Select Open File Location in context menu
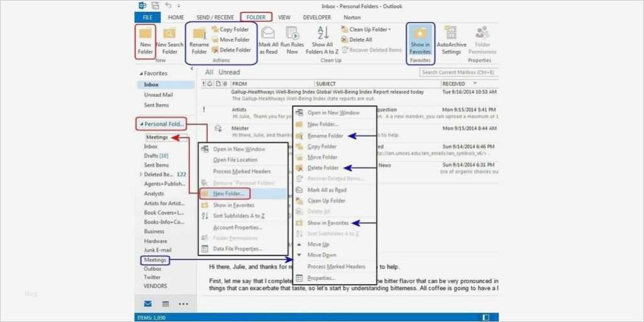Image resolution: width=644 pixels, height=322 pixels. click(235, 160)
